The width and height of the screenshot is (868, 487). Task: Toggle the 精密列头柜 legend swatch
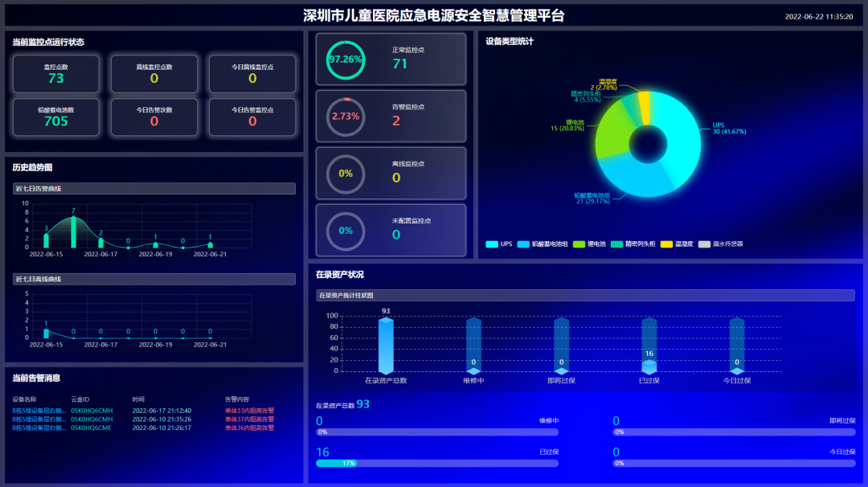click(x=616, y=244)
